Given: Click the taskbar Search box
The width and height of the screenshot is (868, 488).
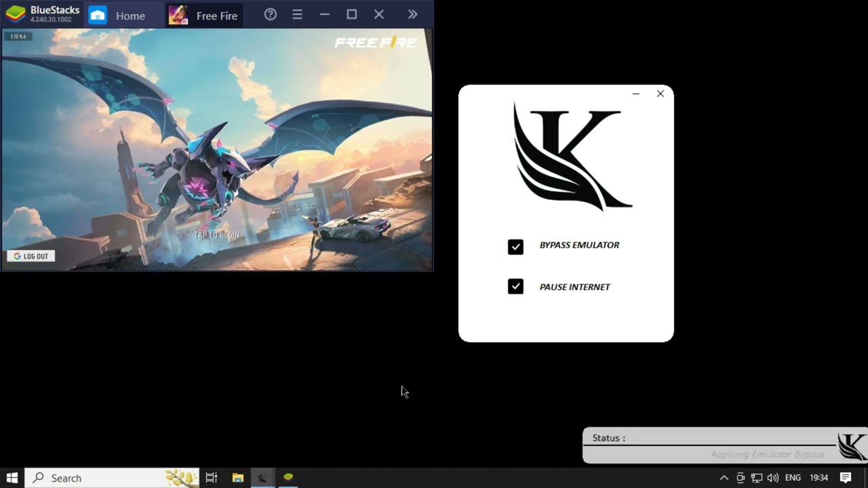Looking at the screenshot, I should pyautogui.click(x=112, y=478).
